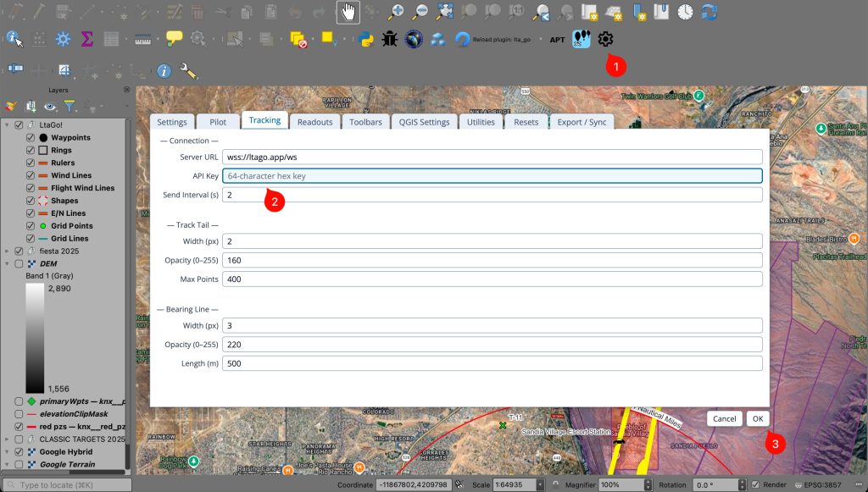Click the Refresh map icon
Screen dimensions: 868x492
(x=709, y=12)
